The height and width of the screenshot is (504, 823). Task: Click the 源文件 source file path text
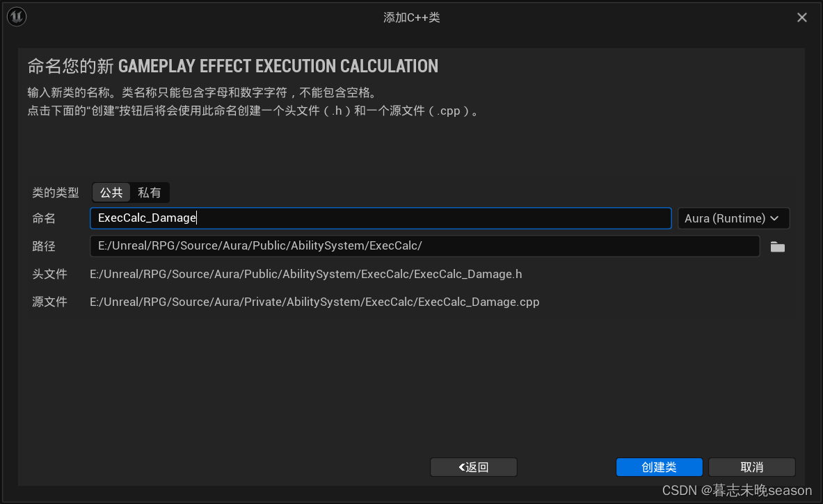[x=313, y=302]
